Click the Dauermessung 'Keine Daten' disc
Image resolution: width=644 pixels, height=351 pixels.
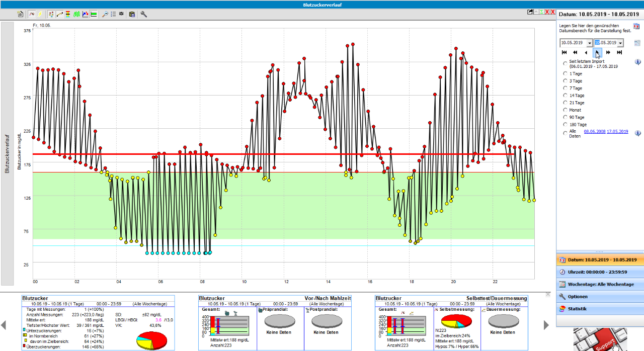tap(503, 320)
